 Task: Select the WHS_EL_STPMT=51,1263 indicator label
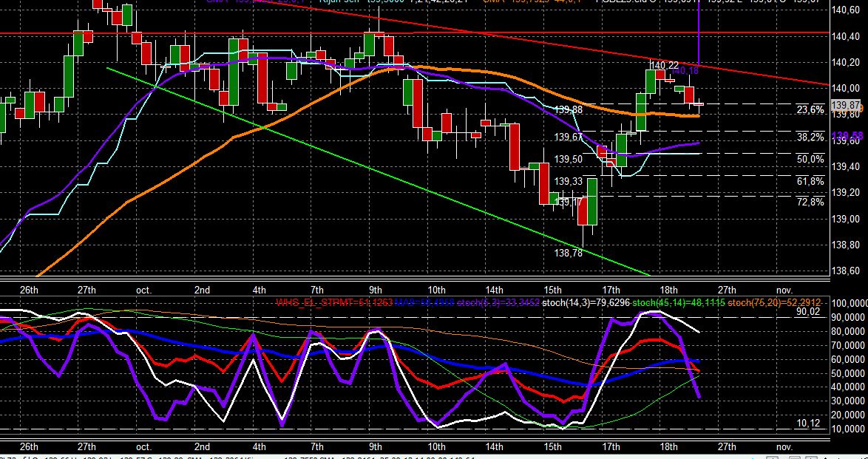tap(334, 302)
